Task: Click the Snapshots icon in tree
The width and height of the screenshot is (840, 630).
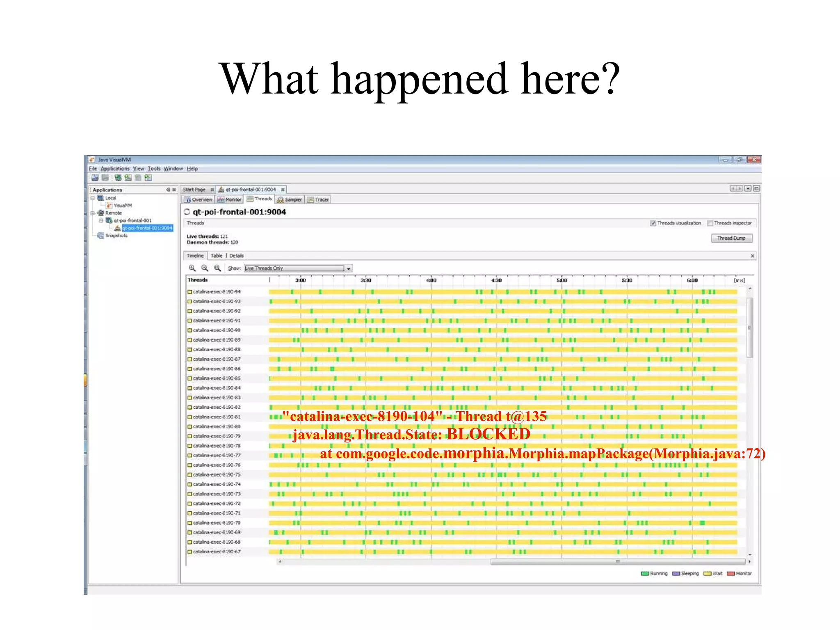Action: (100, 236)
